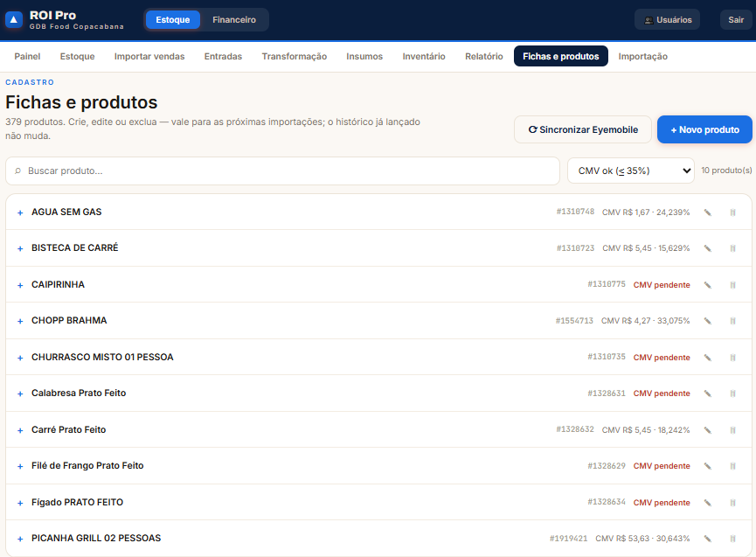The width and height of the screenshot is (756, 557).
Task: Open the Insumos tab
Action: pos(364,57)
